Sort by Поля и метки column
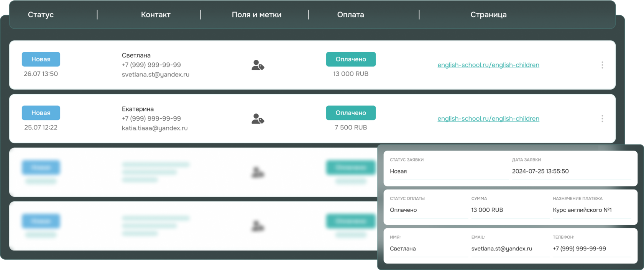Image resolution: width=644 pixels, height=270 pixels. (256, 15)
